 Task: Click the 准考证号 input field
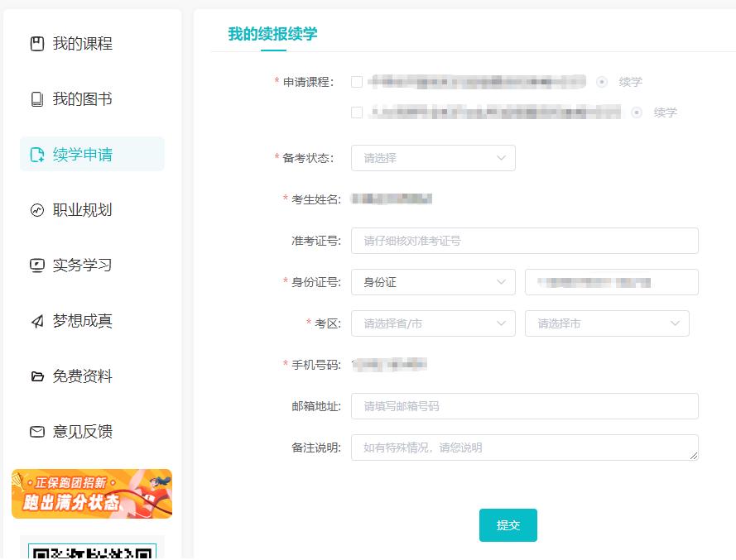coord(524,241)
